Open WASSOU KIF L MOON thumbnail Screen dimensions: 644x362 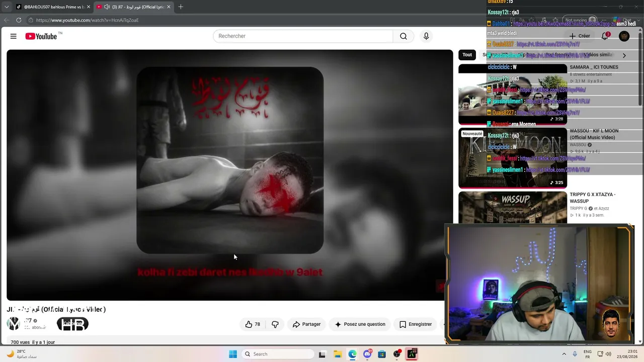[513, 158]
